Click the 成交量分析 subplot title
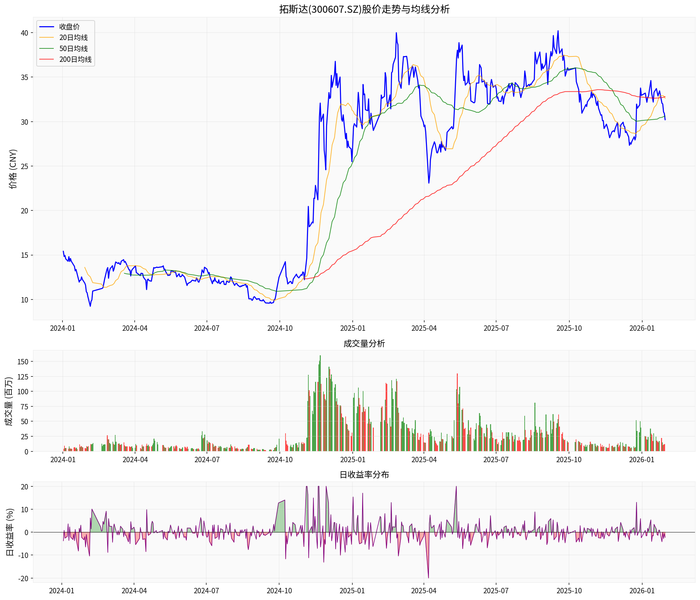The width and height of the screenshot is (700, 600). (364, 344)
